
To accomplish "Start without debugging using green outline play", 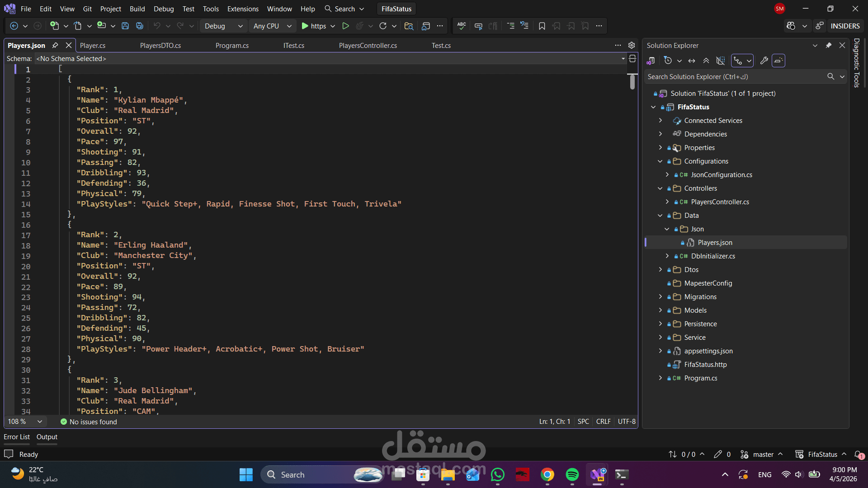I will [x=345, y=26].
